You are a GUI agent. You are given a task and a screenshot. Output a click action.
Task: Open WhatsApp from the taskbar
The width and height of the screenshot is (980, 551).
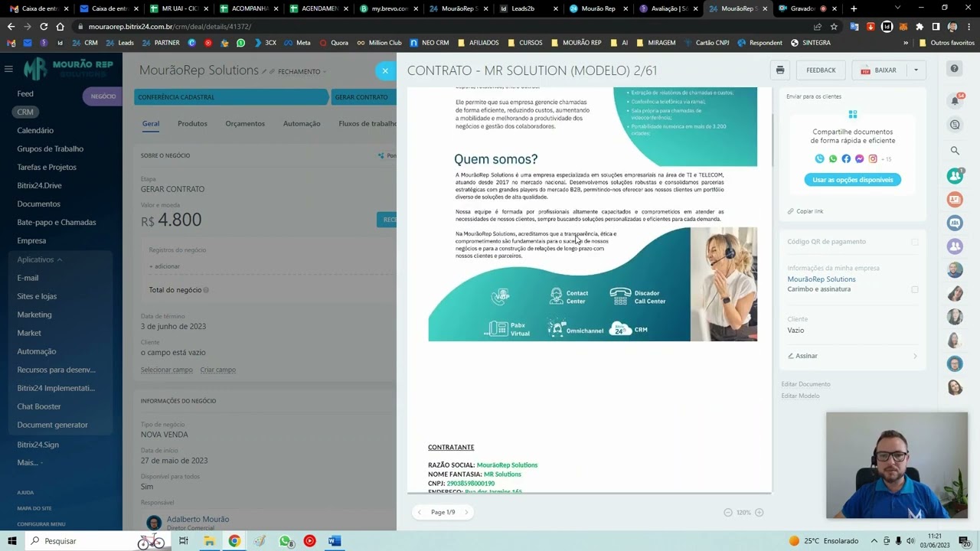tap(285, 541)
